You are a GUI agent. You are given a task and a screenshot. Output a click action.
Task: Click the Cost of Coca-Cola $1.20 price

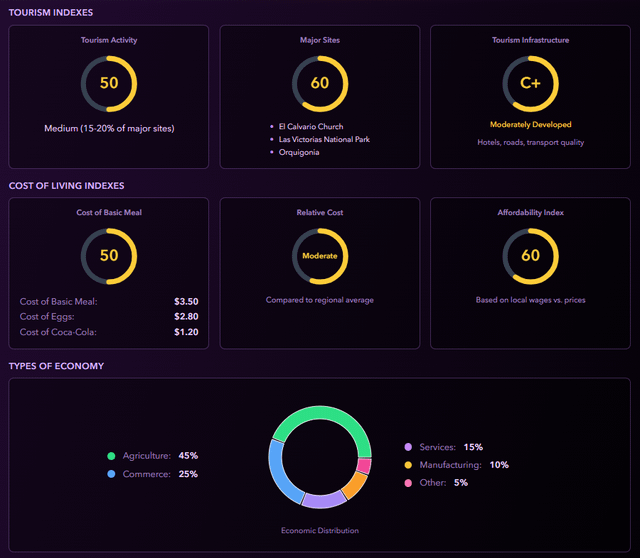(x=186, y=332)
